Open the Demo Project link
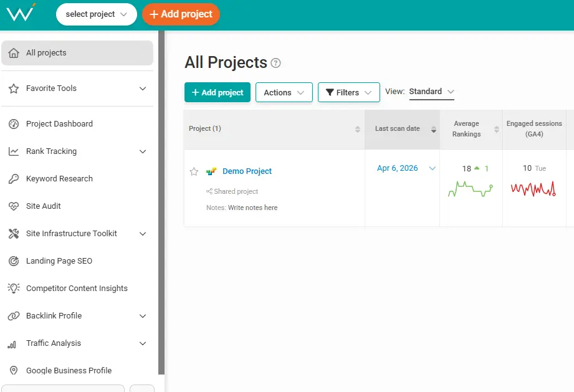Screen dimensions: 574x392 [247, 171]
